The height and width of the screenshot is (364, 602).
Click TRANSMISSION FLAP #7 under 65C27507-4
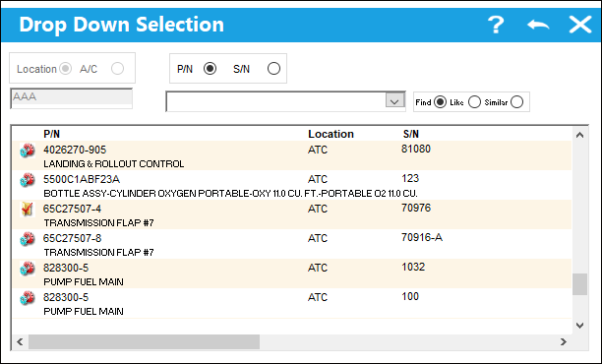pos(98,223)
